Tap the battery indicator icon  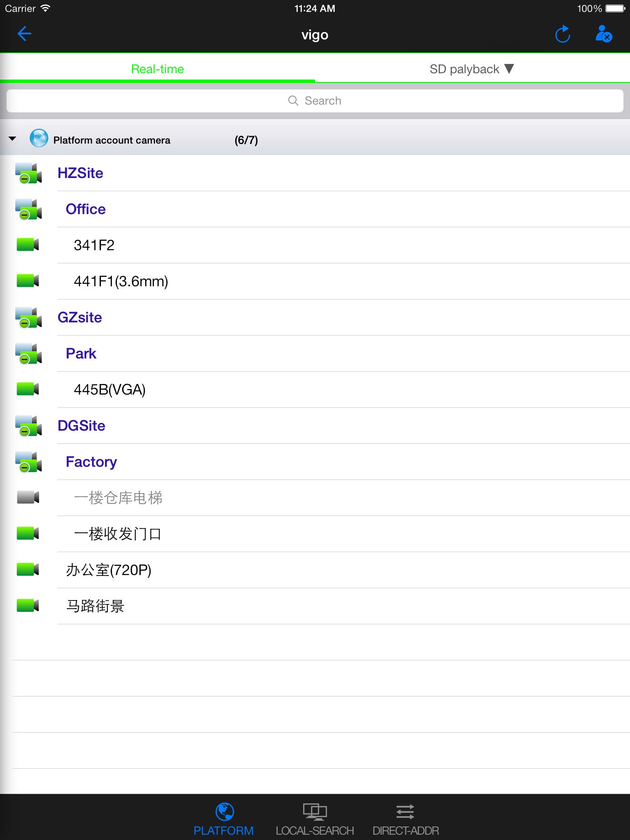coord(615,8)
